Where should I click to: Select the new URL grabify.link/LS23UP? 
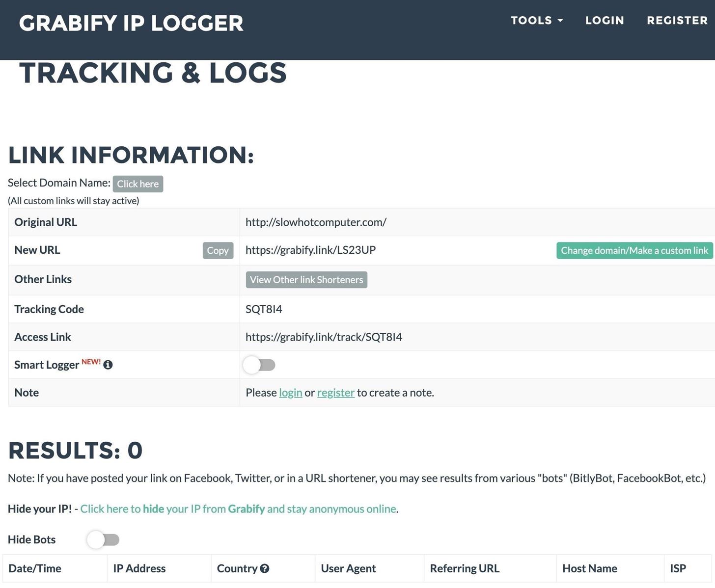[x=310, y=250]
